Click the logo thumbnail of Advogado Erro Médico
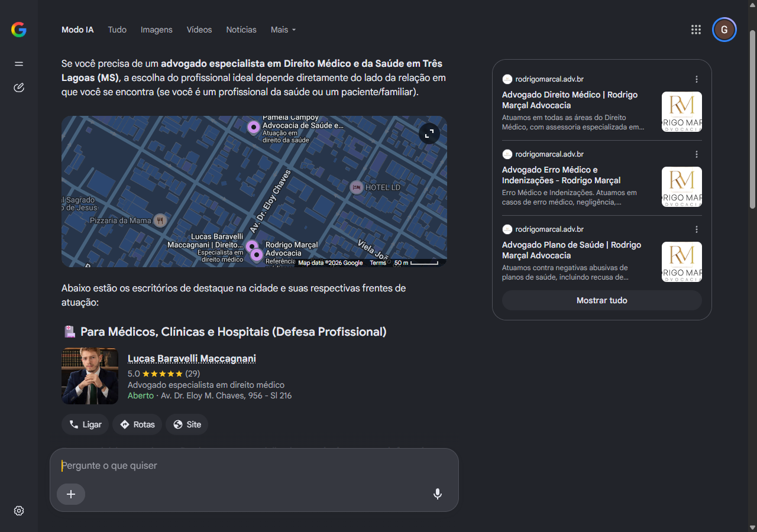The height and width of the screenshot is (532, 757). [682, 187]
